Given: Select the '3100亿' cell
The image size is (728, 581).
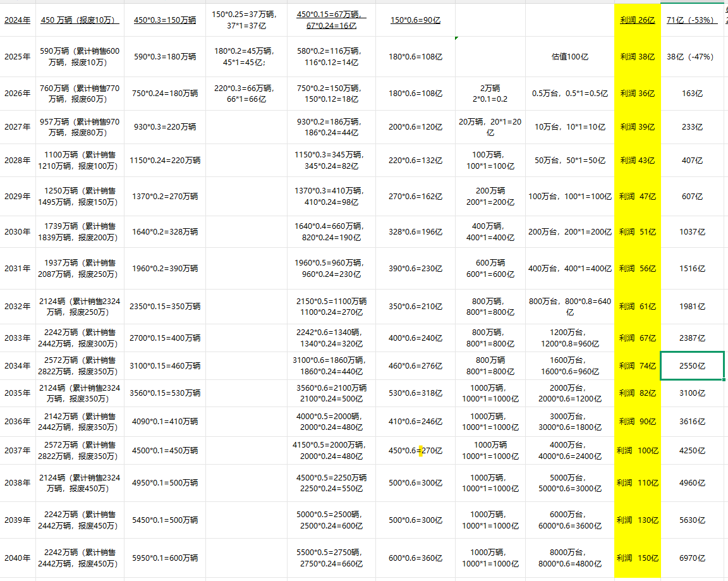Looking at the screenshot, I should (x=692, y=393).
